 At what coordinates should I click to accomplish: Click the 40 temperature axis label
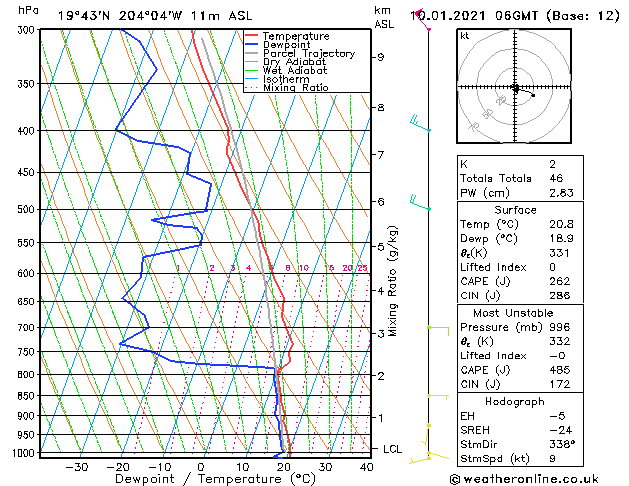366,468
